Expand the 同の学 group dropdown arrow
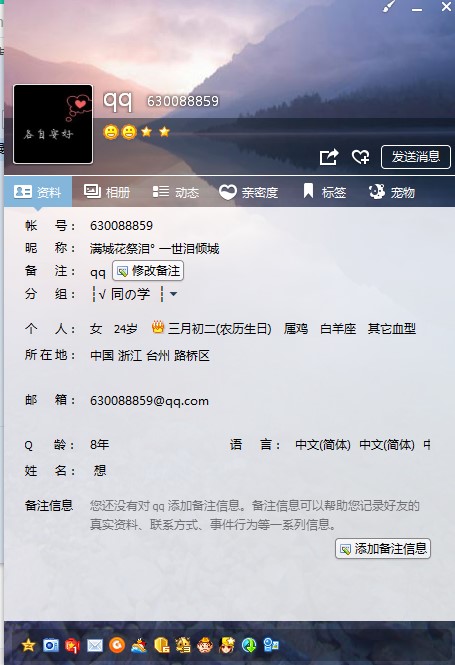455x665 pixels. pyautogui.click(x=173, y=293)
